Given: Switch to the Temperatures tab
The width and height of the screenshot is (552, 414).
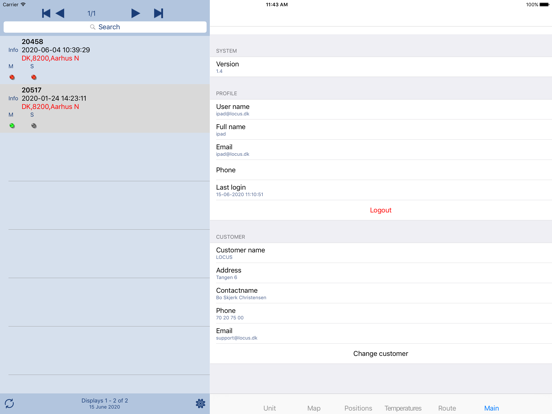Looking at the screenshot, I should [x=403, y=408].
